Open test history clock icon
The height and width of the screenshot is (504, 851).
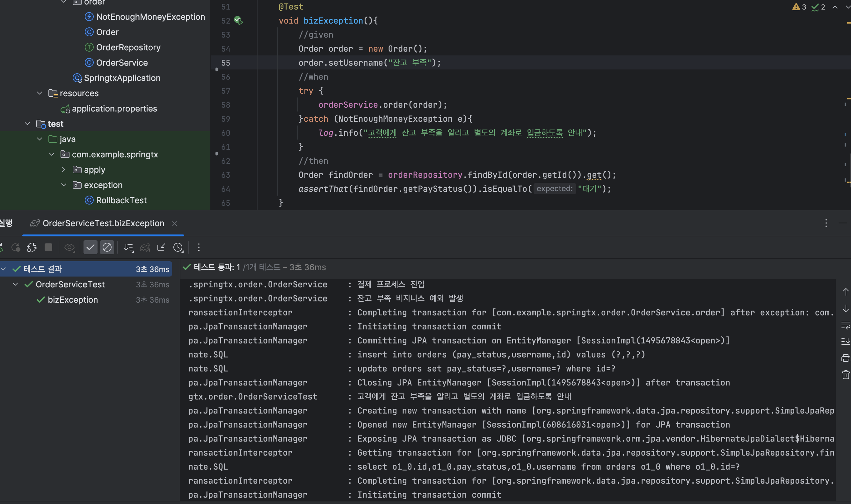[x=178, y=247]
